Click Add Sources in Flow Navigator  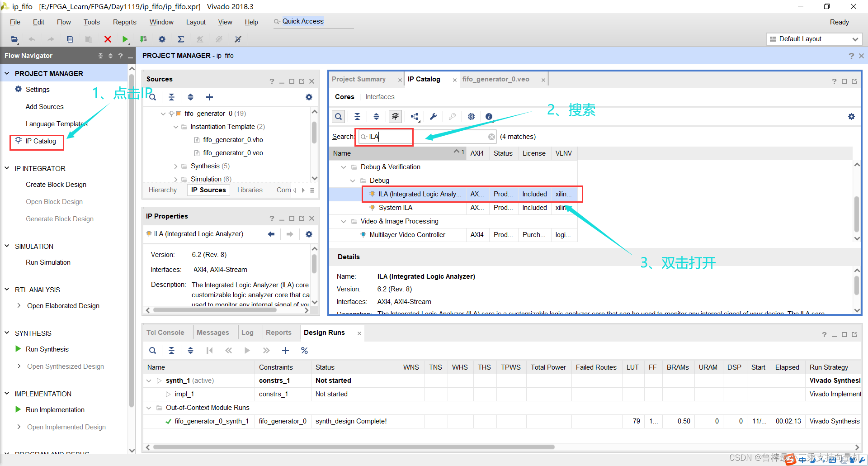[x=44, y=107]
